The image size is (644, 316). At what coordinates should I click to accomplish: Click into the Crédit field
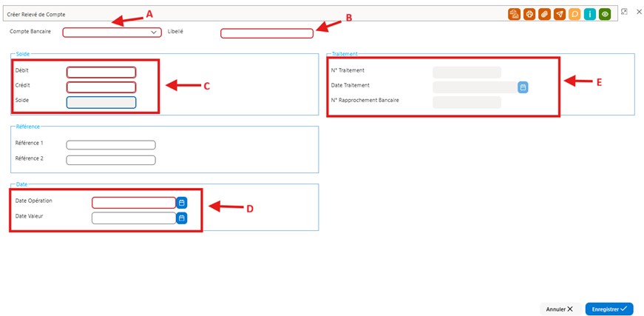tap(101, 87)
